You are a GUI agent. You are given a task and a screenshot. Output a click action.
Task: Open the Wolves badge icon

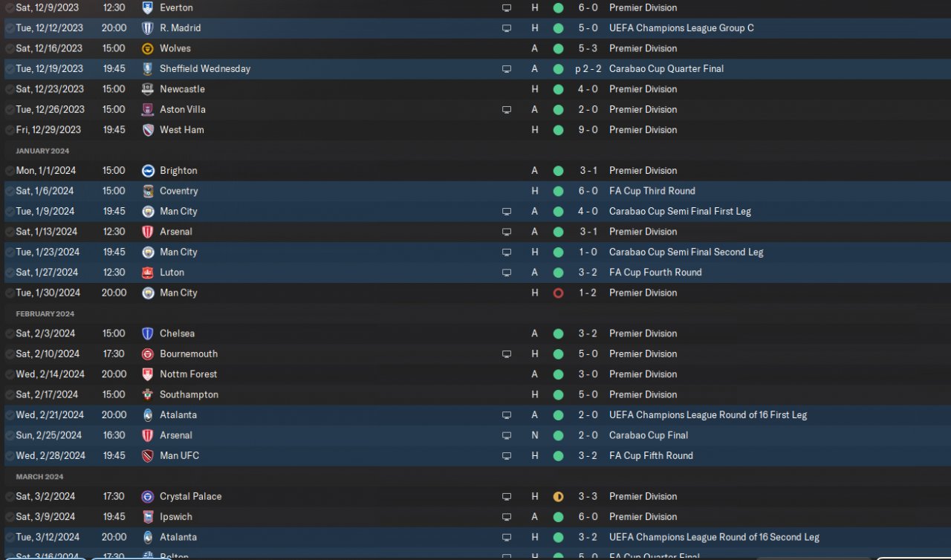(x=148, y=48)
